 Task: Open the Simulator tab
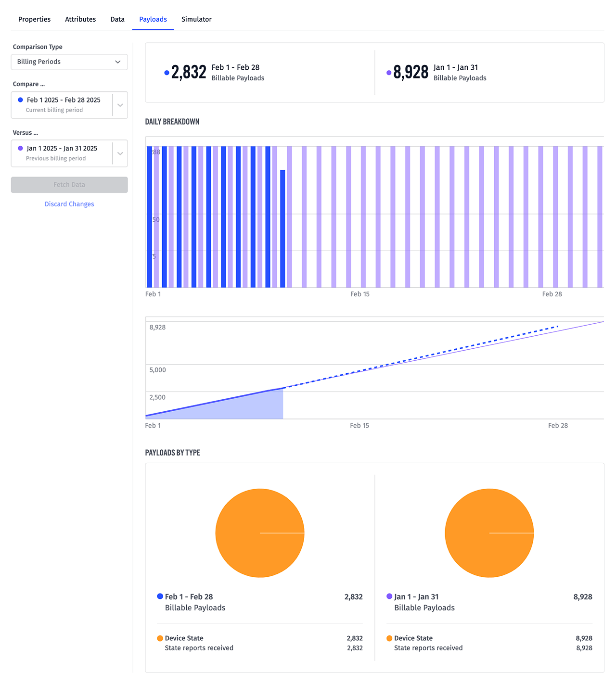coord(196,19)
